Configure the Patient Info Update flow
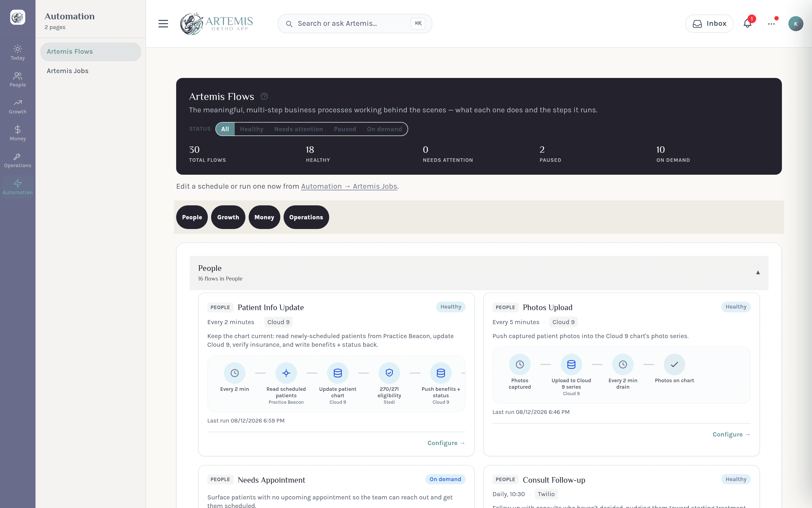 446,443
